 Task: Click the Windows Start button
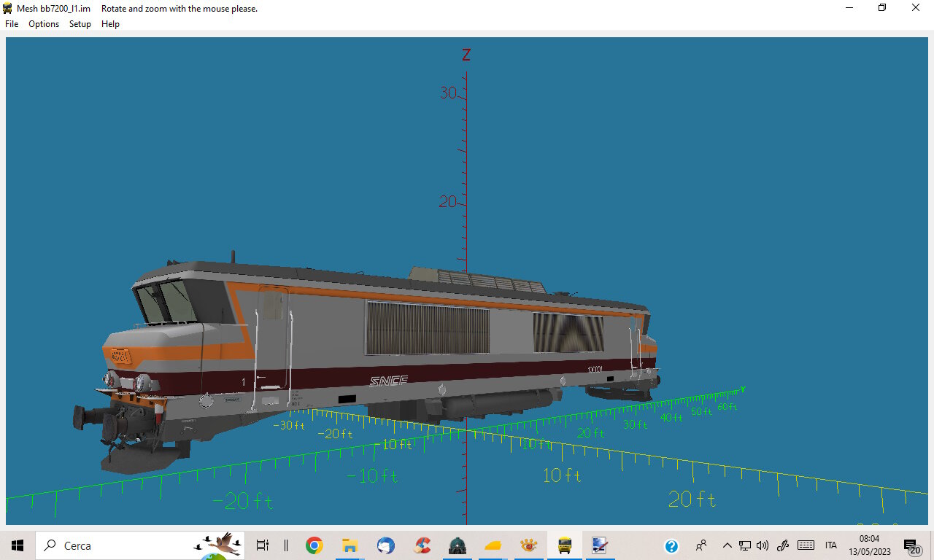(18, 545)
